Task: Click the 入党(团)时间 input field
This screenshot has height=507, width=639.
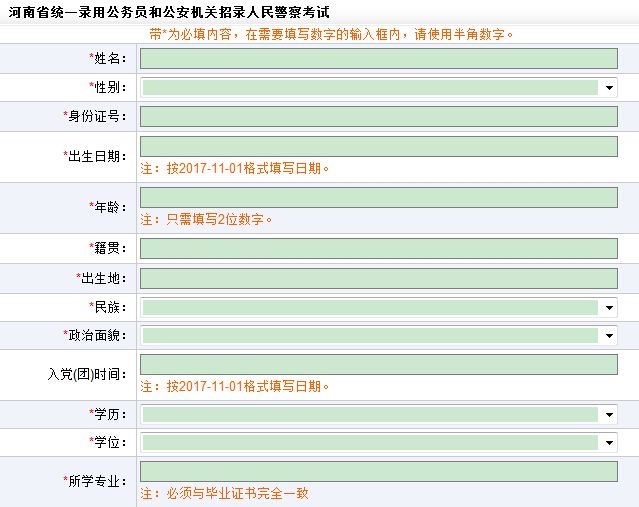Action: pyautogui.click(x=379, y=364)
